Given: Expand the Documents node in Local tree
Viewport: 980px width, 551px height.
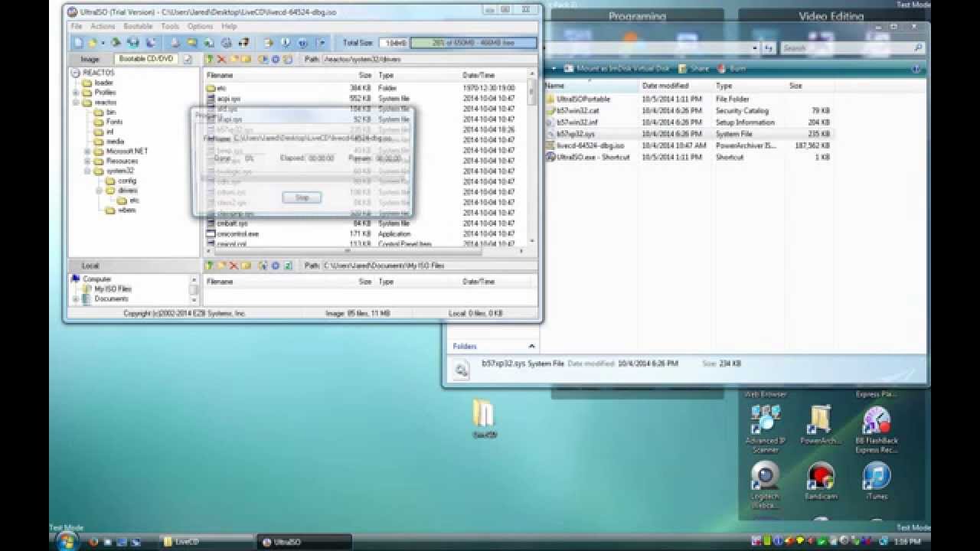Looking at the screenshot, I should (x=76, y=299).
